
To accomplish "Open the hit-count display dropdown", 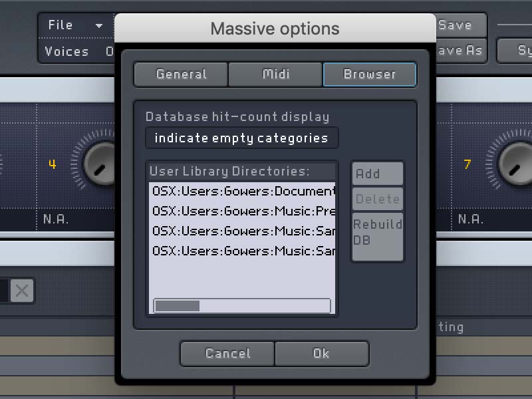I will (x=241, y=138).
